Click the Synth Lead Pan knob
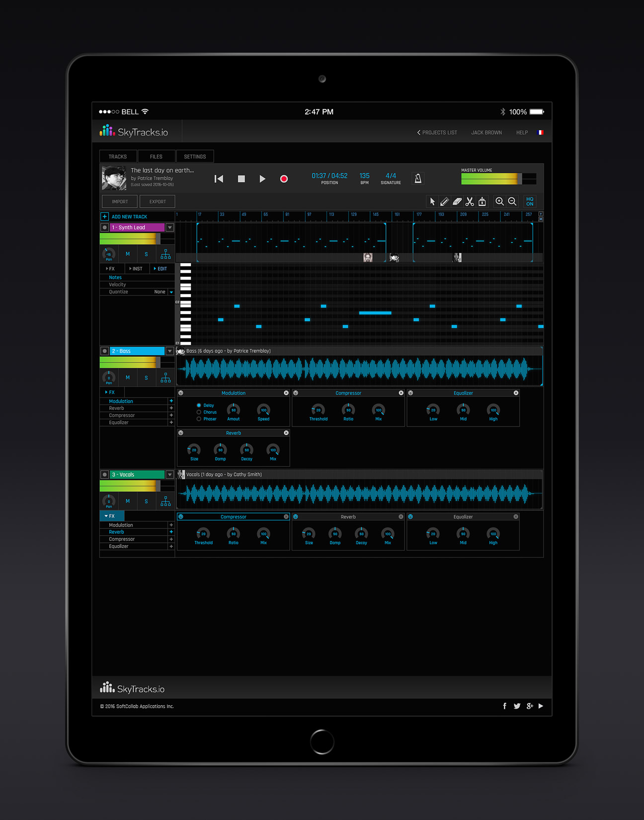 (x=109, y=254)
